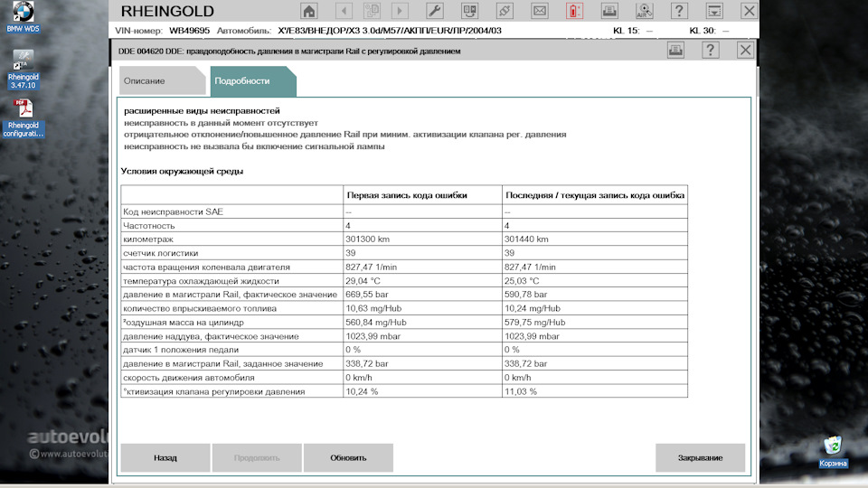Click the 'Условия окружающей среды' heading
This screenshot has width=868, height=488.
pyautogui.click(x=182, y=172)
